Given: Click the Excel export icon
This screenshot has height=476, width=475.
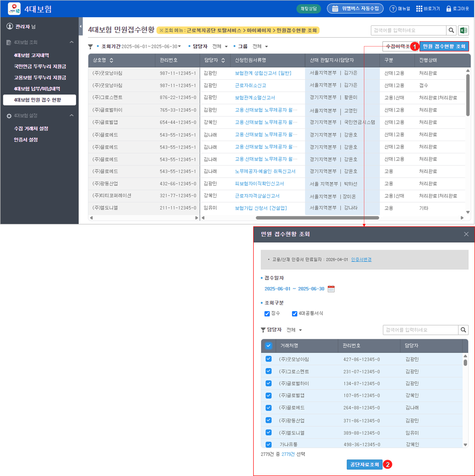Looking at the screenshot, I should [463, 30].
